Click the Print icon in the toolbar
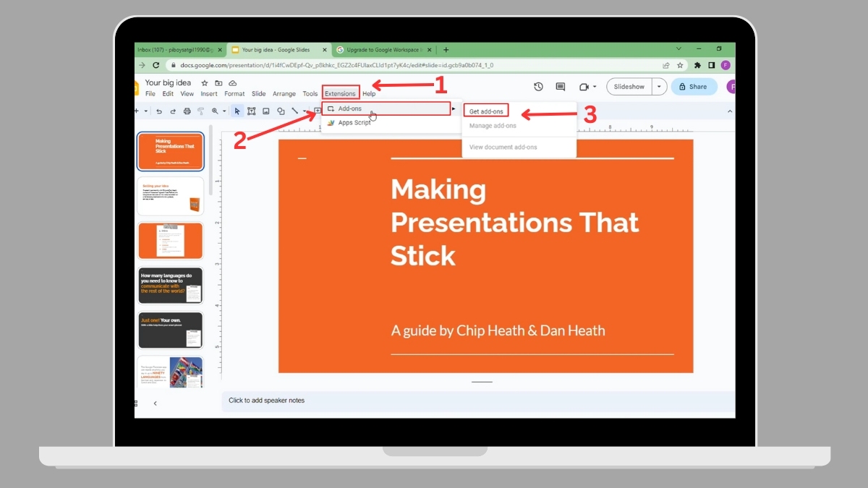Viewport: 868px width, 488px height. pyautogui.click(x=187, y=111)
